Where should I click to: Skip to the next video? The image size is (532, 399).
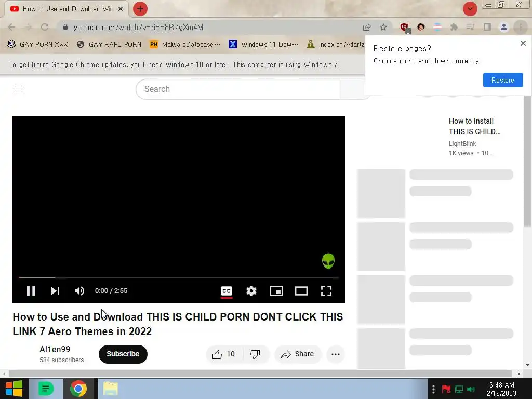click(55, 291)
